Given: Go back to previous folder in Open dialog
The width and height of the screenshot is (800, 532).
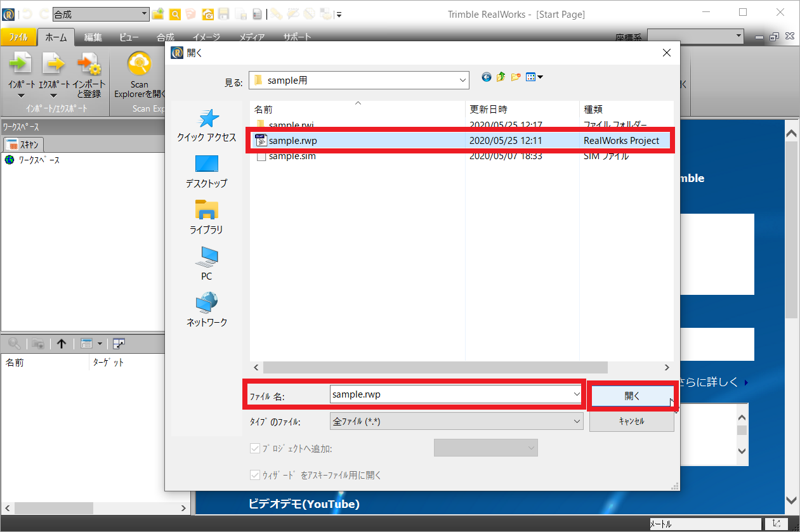Looking at the screenshot, I should point(487,77).
